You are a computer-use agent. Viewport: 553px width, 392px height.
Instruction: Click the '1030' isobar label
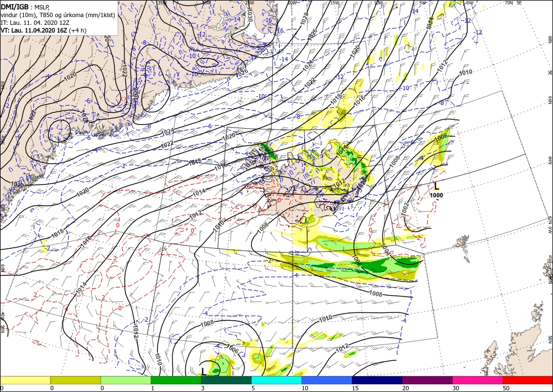pos(249,14)
